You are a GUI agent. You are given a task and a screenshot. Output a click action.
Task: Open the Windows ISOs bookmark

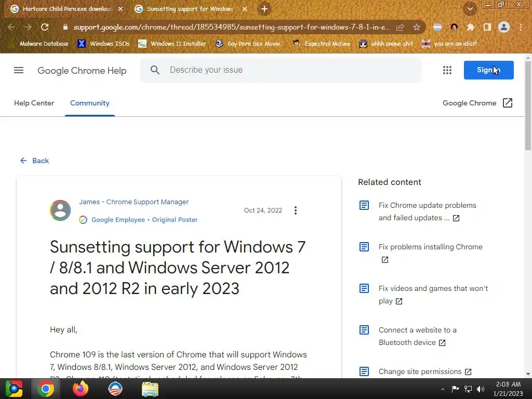(103, 44)
